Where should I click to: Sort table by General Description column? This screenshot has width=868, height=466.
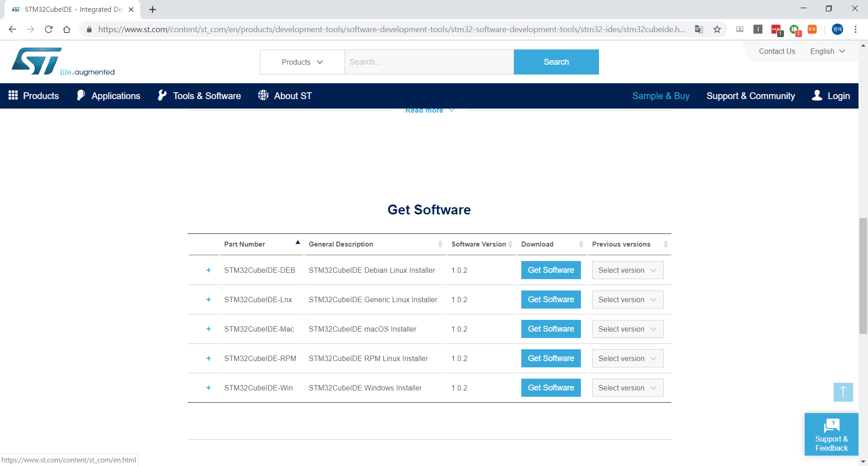click(x=375, y=244)
